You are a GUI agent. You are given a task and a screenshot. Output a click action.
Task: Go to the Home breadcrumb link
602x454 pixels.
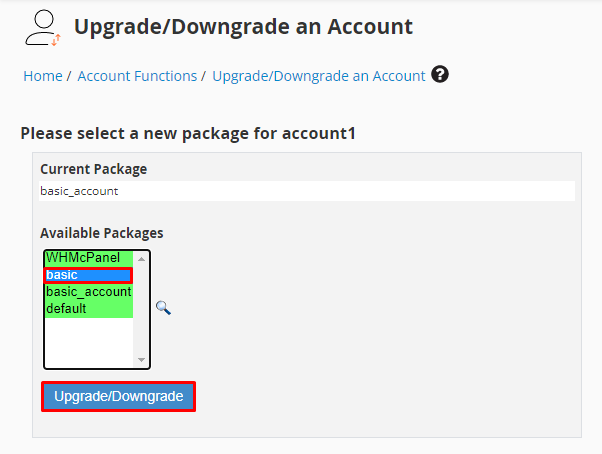pos(43,76)
